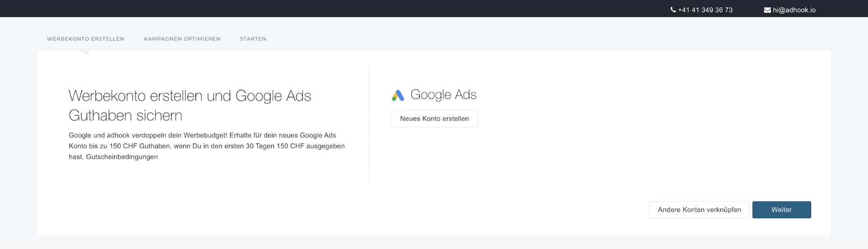The height and width of the screenshot is (249, 868).
Task: Click the Werbekonto erstellen main heading
Action: coord(190,105)
